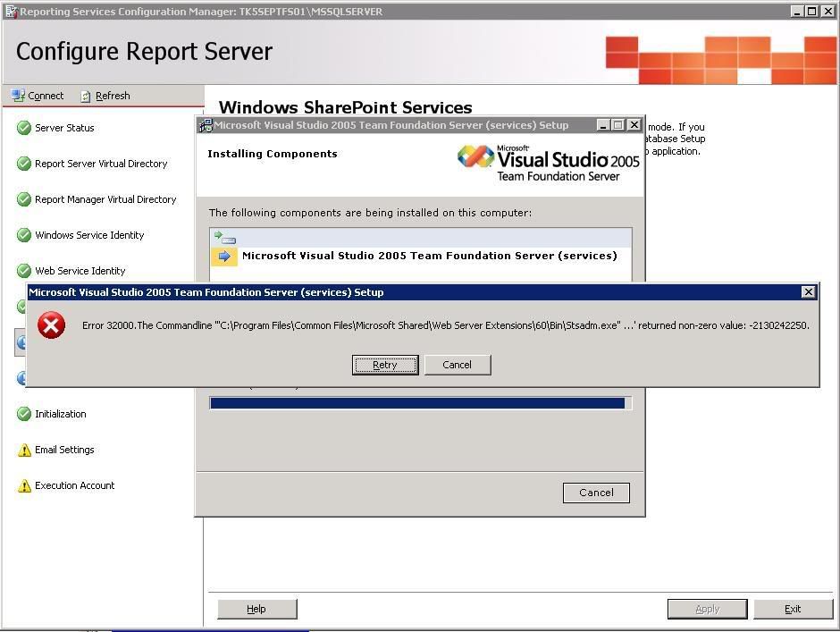Cancel the Team Foundation Server installation
The height and width of the screenshot is (632, 840).
596,493
